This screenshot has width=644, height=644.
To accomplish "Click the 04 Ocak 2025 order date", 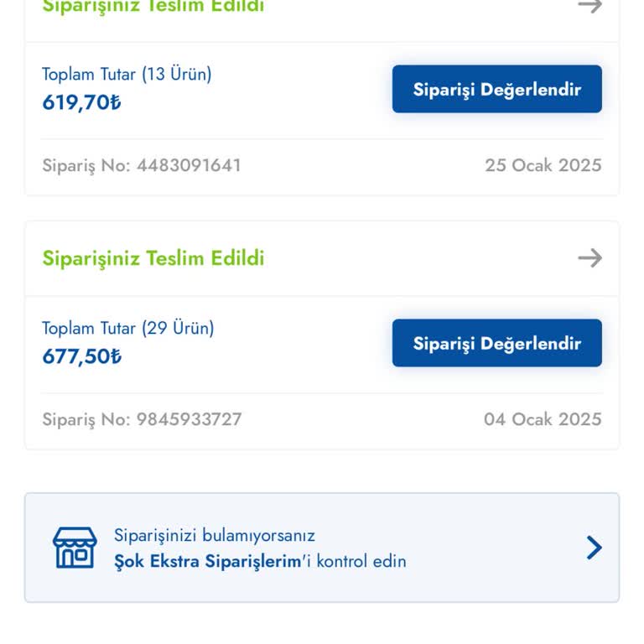I will coord(543,419).
